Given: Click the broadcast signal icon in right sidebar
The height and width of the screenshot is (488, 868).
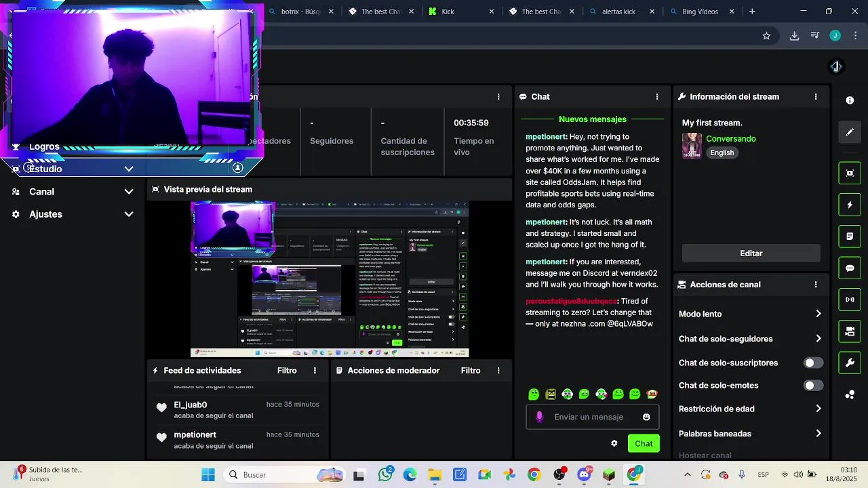Looking at the screenshot, I should (x=850, y=300).
